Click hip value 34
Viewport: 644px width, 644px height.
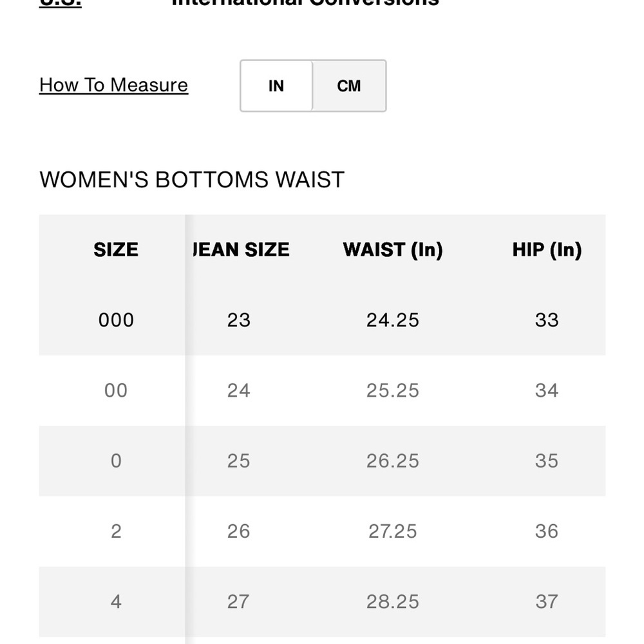547,390
